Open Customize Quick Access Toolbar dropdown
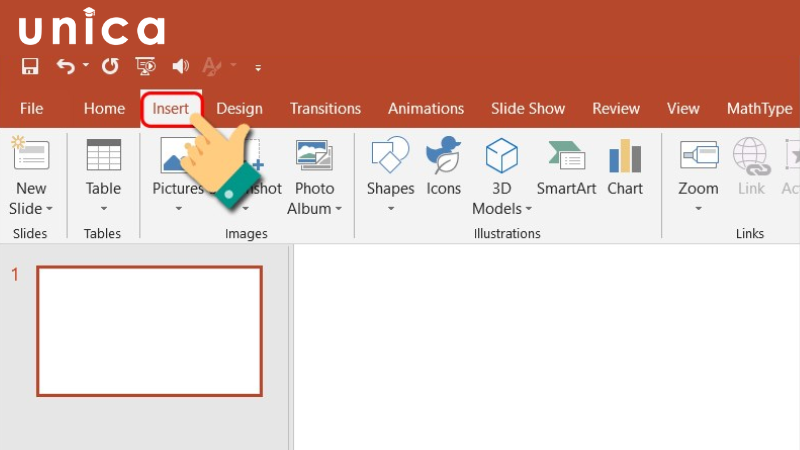This screenshot has width=800, height=450. click(x=258, y=68)
